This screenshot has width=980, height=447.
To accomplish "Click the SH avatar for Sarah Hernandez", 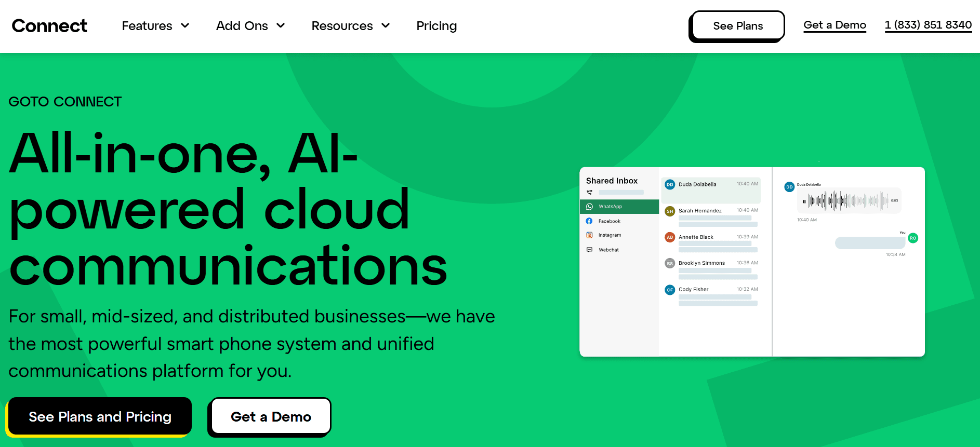I will tap(670, 211).
